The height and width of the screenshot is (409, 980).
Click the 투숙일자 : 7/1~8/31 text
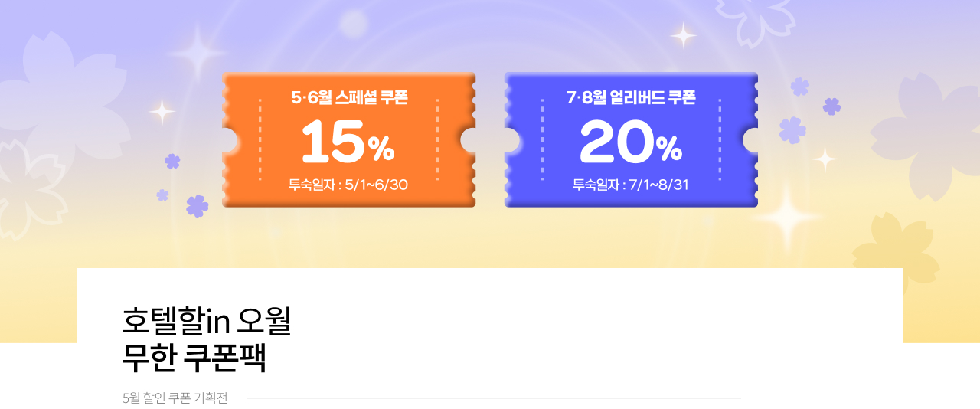(x=631, y=185)
